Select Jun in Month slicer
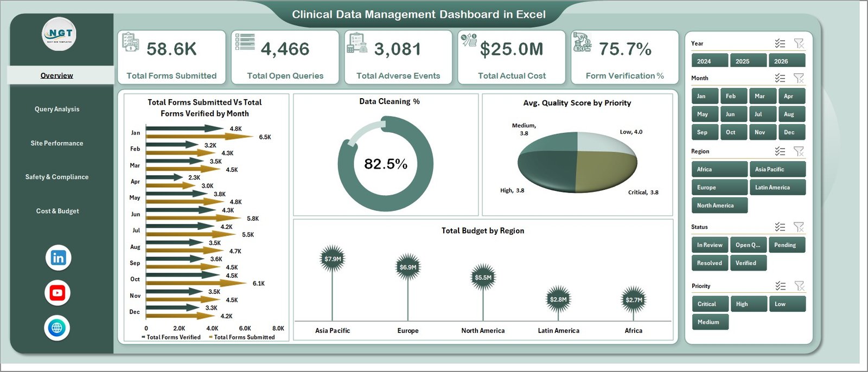Screen dimensions: 868x372 (x=734, y=114)
